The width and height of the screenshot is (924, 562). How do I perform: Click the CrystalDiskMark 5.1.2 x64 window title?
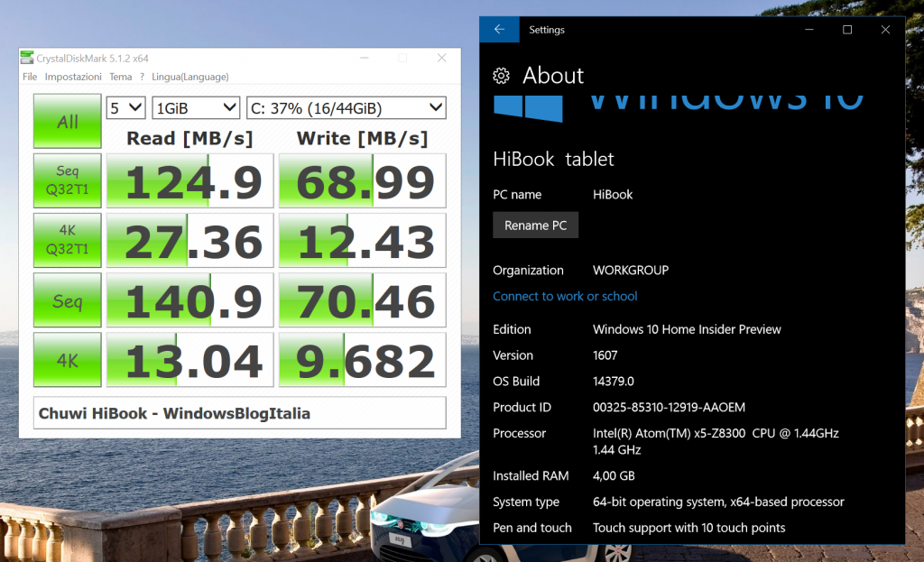[x=92, y=58]
